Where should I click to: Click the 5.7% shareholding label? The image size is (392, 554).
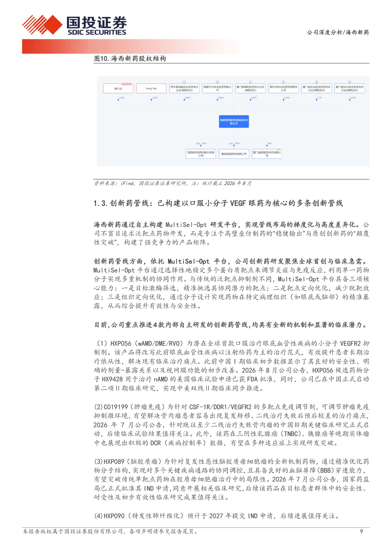point(320,98)
